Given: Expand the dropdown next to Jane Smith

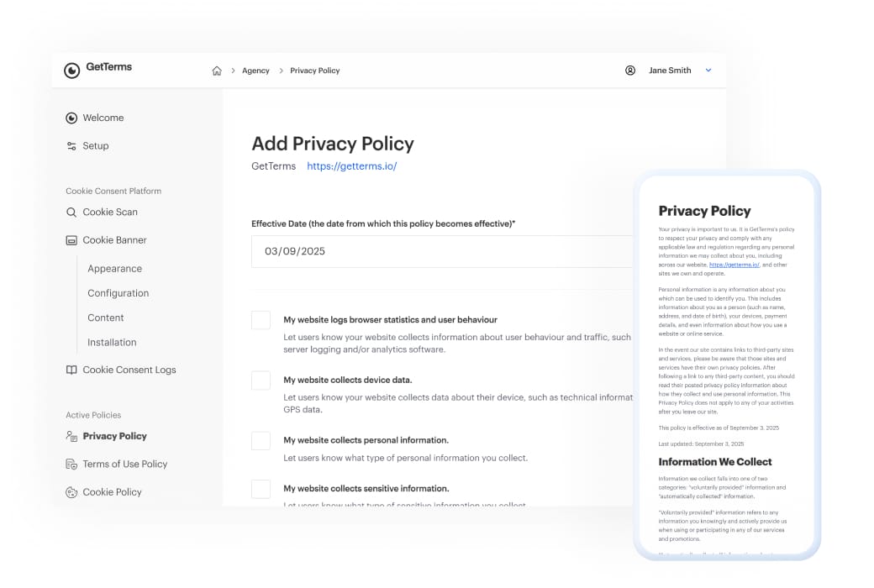Looking at the screenshot, I should pos(708,71).
